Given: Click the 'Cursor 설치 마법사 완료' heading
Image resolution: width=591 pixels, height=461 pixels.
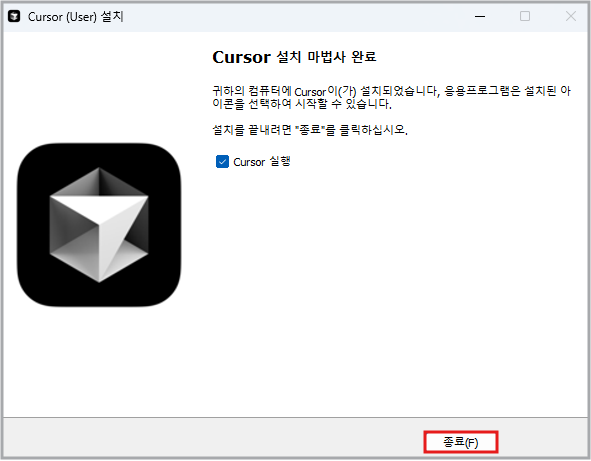Looking at the screenshot, I should (294, 57).
